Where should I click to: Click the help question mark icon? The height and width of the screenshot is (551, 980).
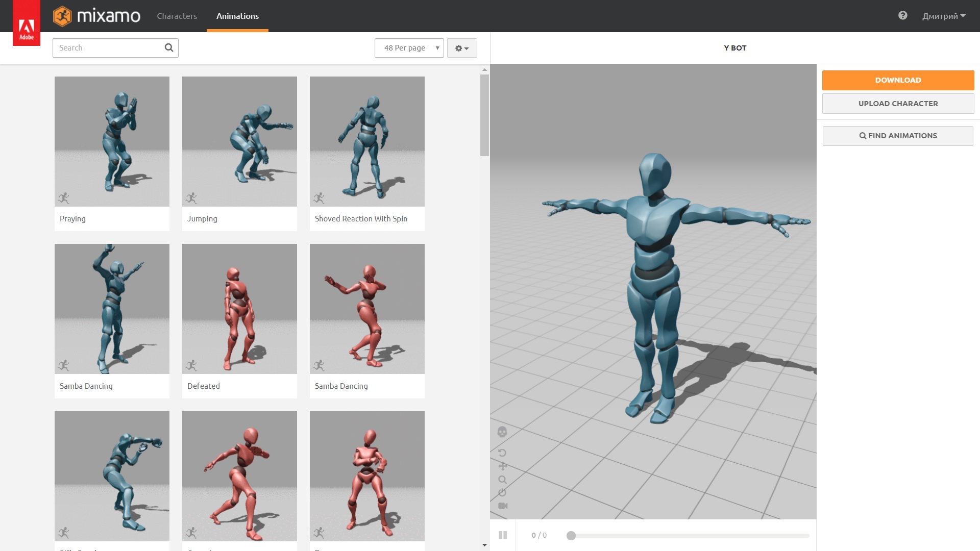[902, 16]
